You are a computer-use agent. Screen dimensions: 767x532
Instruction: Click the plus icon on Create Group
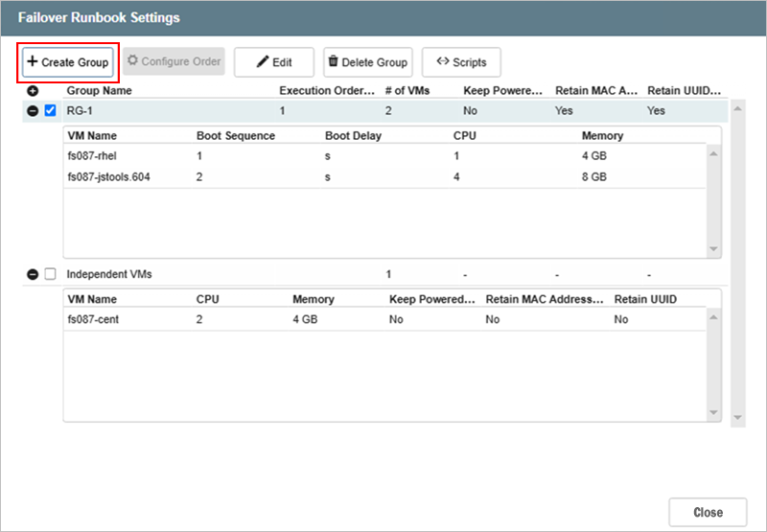coord(33,61)
